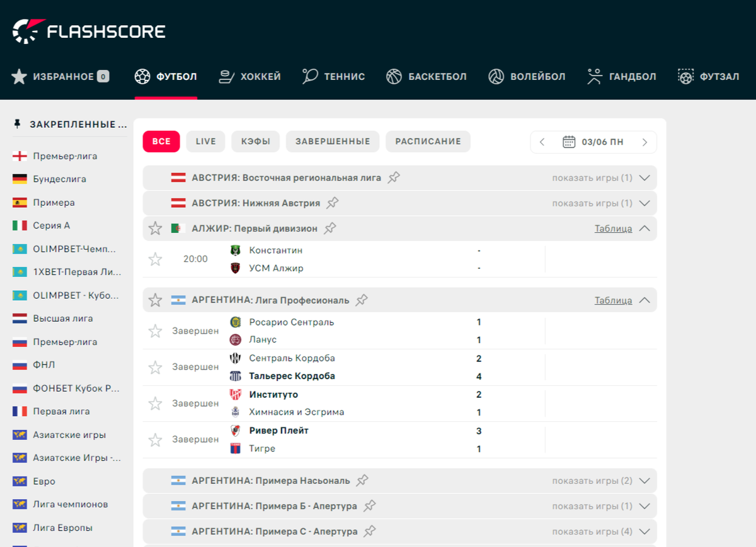Switch to Футзал sport tab

[x=708, y=77]
